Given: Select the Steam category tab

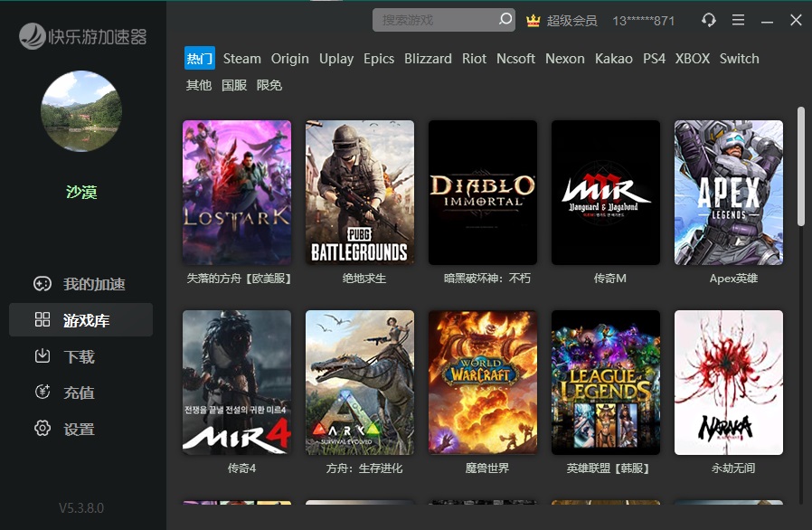Looking at the screenshot, I should click(241, 59).
